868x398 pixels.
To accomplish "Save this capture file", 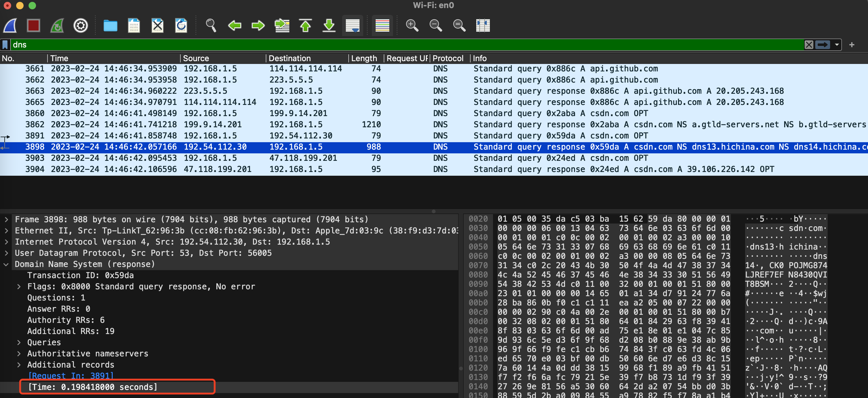I will pyautogui.click(x=134, y=25).
